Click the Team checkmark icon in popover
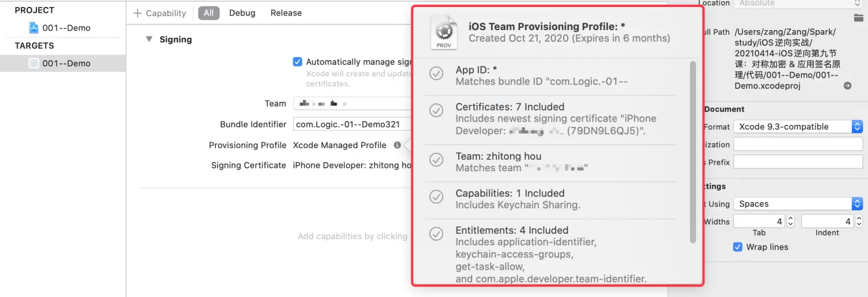This screenshot has height=297, width=868. click(x=436, y=160)
